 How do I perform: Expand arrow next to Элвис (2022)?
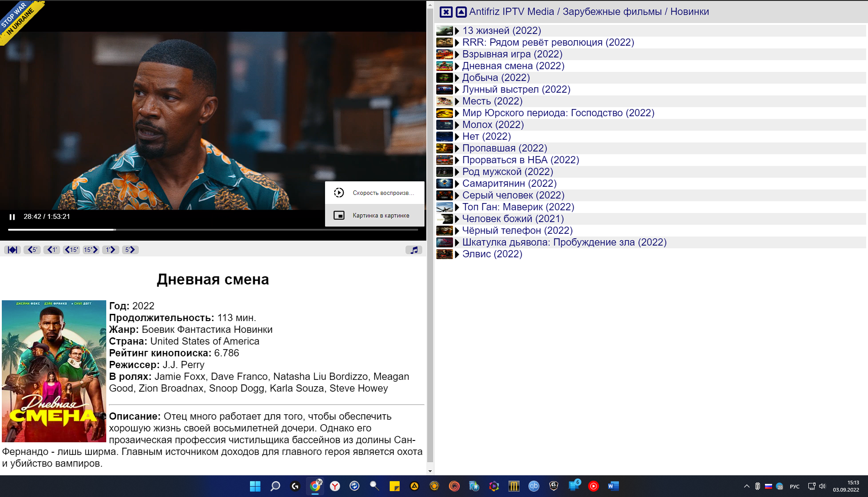pyautogui.click(x=457, y=254)
